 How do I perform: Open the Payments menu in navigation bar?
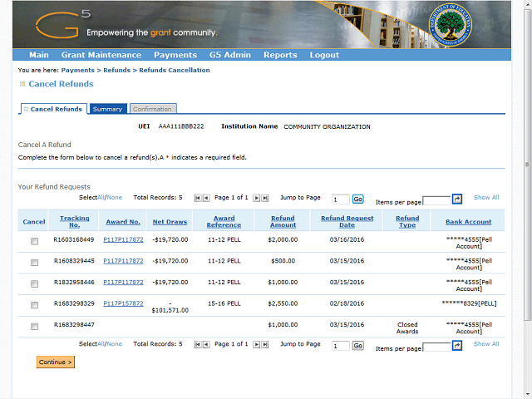tap(175, 55)
